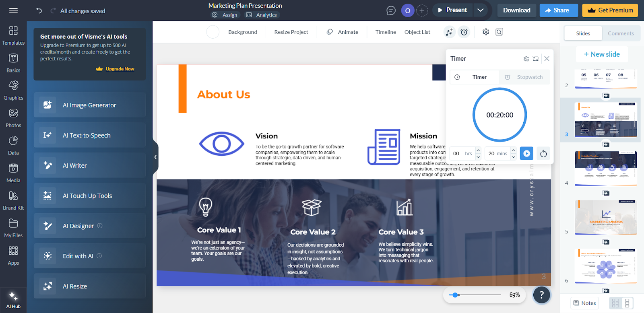Reset the timer with circular arrow
Viewport: 644px width, 313px height.
pos(543,154)
